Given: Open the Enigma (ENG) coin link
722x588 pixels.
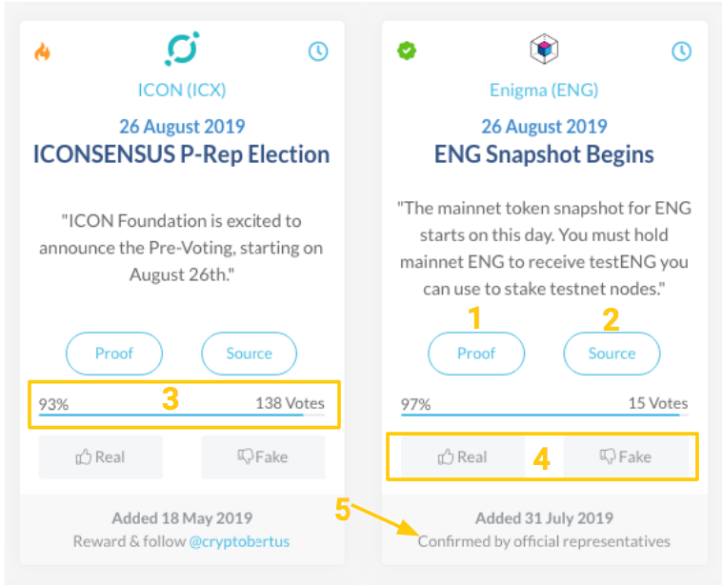Looking at the screenshot, I should point(544,90).
